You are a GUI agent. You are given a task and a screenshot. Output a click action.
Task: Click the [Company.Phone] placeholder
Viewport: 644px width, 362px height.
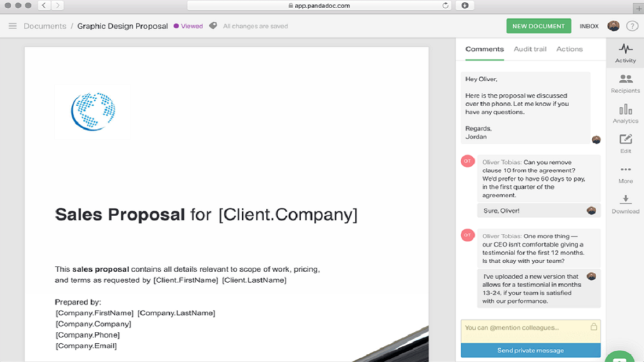(87, 334)
